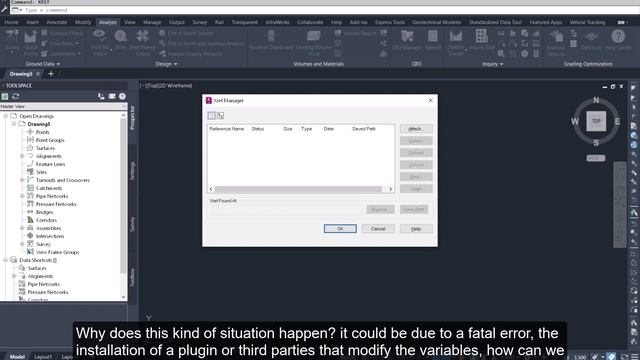Expand the Assemblies tree node
The height and width of the screenshot is (360, 640).
pyautogui.click(x=22, y=228)
